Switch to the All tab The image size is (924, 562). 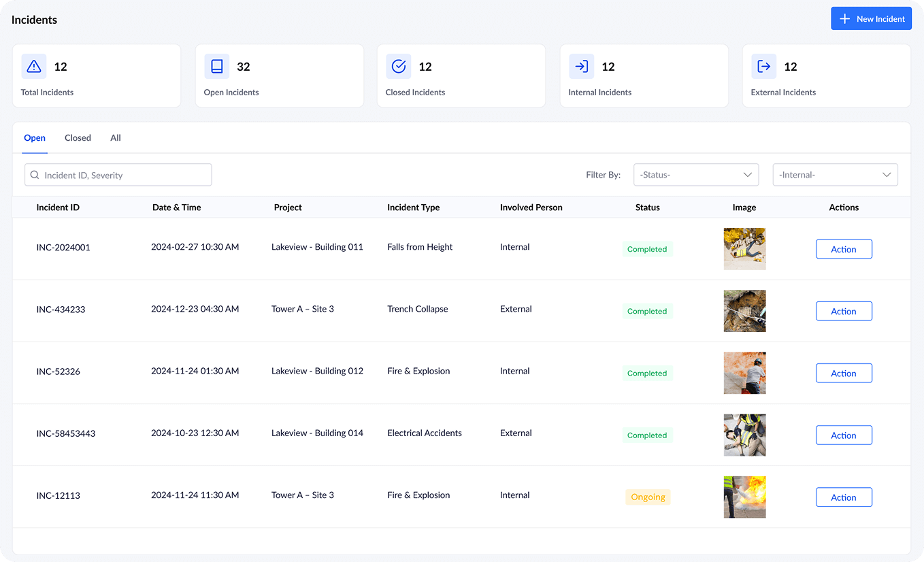(x=116, y=138)
